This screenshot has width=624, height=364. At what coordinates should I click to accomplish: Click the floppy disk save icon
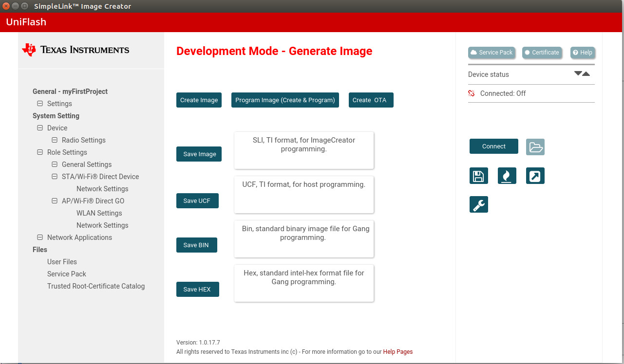coord(478,176)
